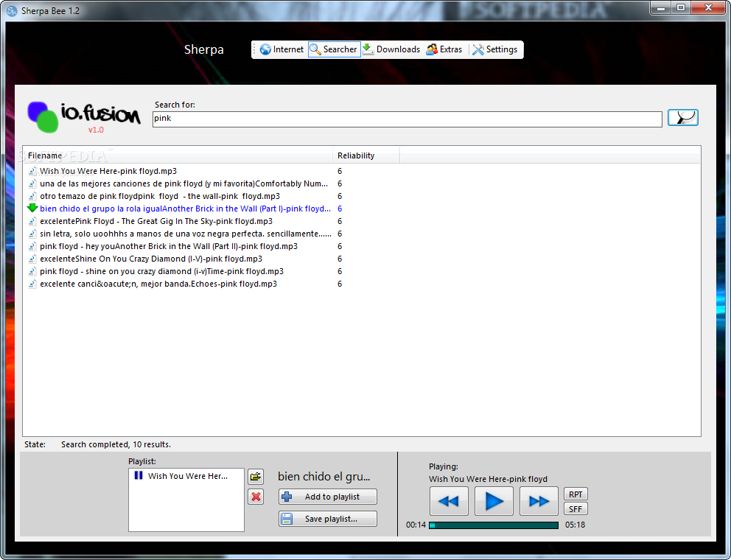Screen dimensions: 731x560
Task: Select the wall-pink floyd.mp3 result
Action: click(160, 196)
